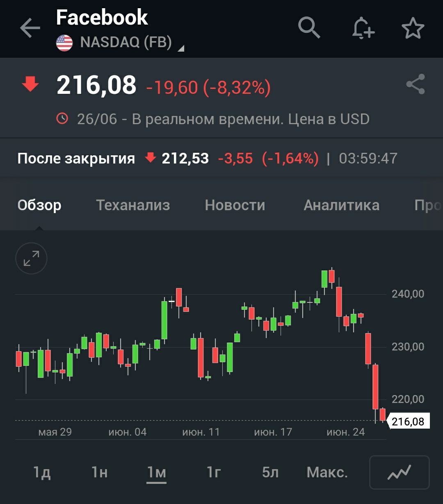
Task: Switch to the Теханализ tab
Action: (x=133, y=205)
